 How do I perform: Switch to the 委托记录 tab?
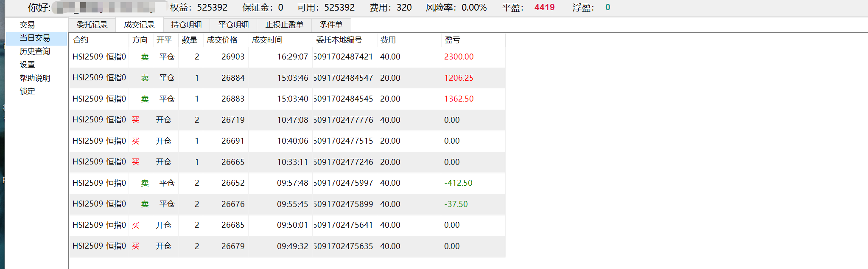[x=92, y=25]
